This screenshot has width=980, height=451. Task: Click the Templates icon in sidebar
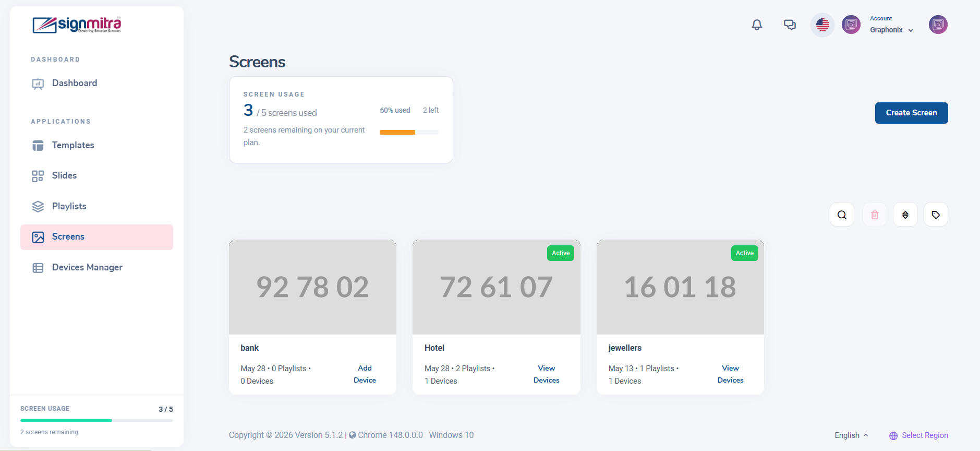coord(38,146)
